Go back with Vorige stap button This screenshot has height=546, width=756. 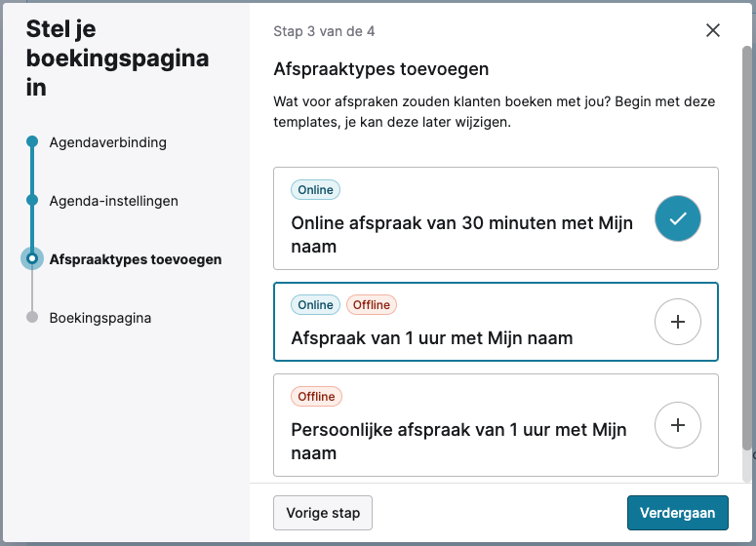point(323,513)
